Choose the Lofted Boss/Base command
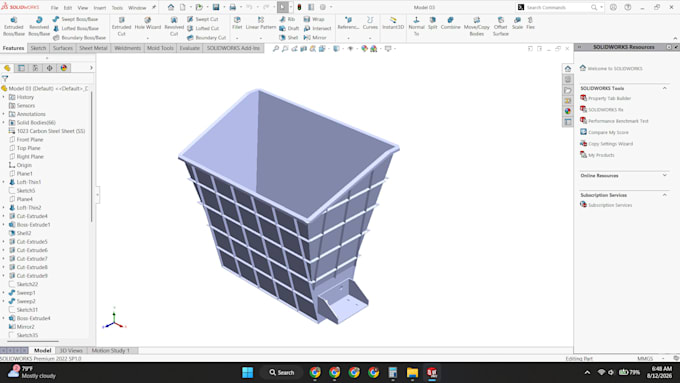 [75, 28]
